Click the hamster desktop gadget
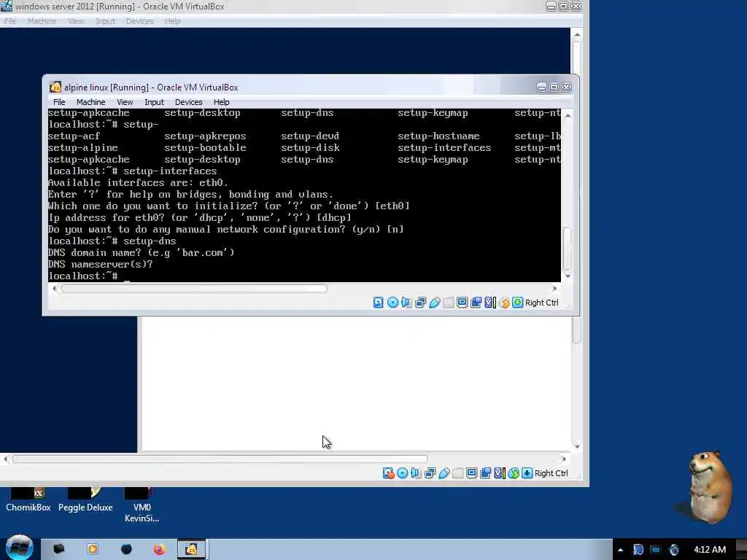Viewport: 747px width, 560px height. [x=708, y=486]
